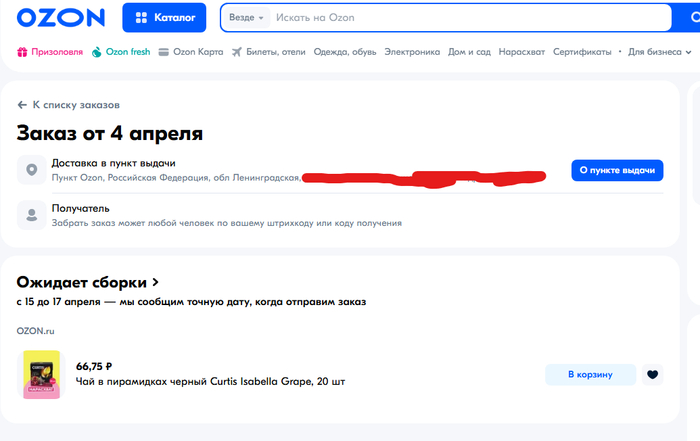This screenshot has height=441, width=700.
Task: Add the tea with В корзину
Action: click(590, 374)
